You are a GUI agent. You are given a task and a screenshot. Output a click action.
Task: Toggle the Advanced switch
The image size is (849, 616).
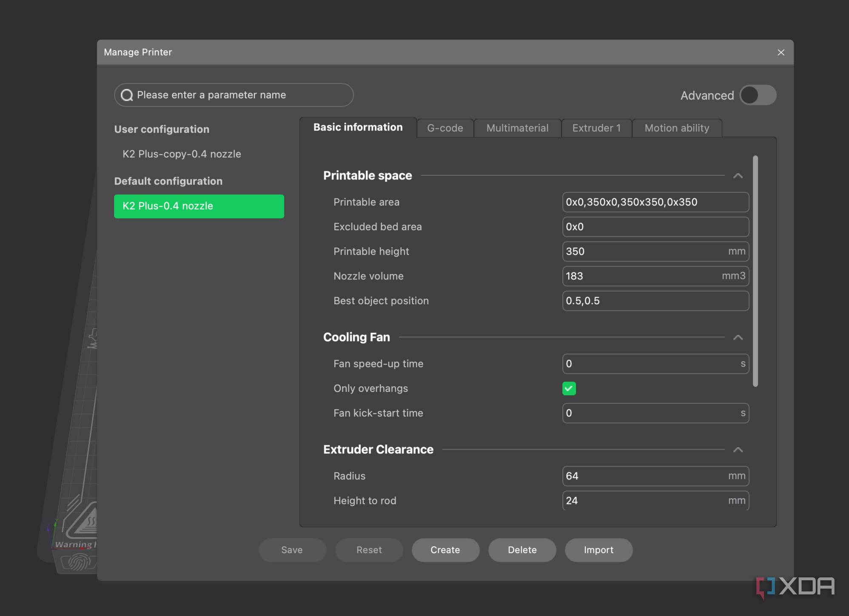coord(758,95)
